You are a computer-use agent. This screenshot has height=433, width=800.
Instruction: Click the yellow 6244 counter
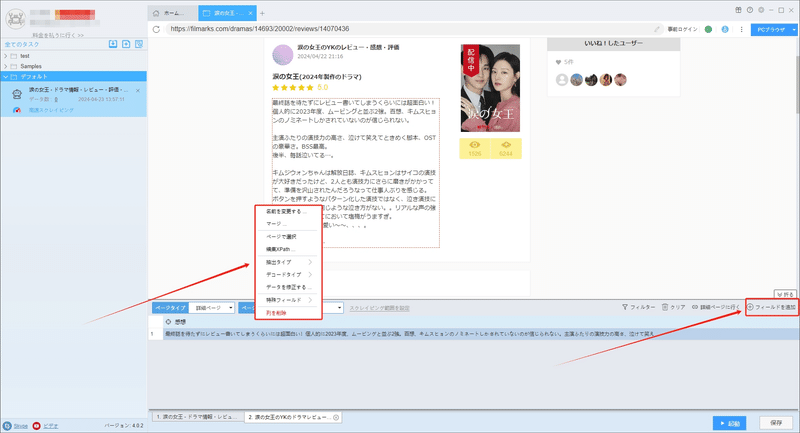coord(506,148)
